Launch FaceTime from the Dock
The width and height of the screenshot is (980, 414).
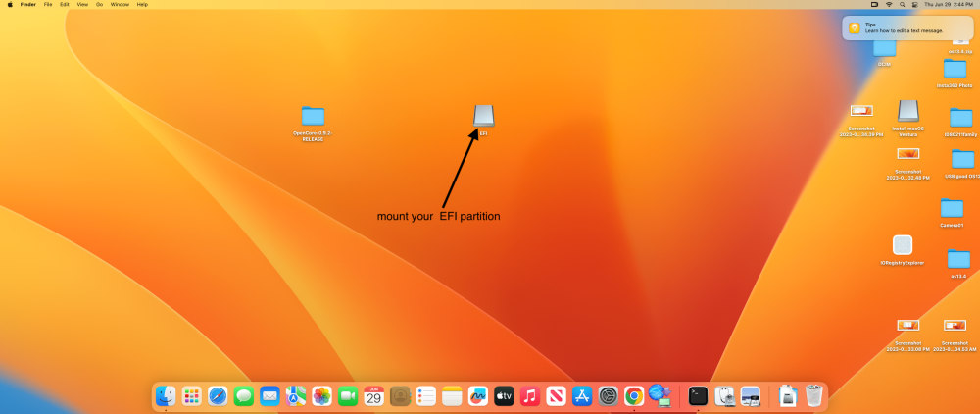coord(348,396)
